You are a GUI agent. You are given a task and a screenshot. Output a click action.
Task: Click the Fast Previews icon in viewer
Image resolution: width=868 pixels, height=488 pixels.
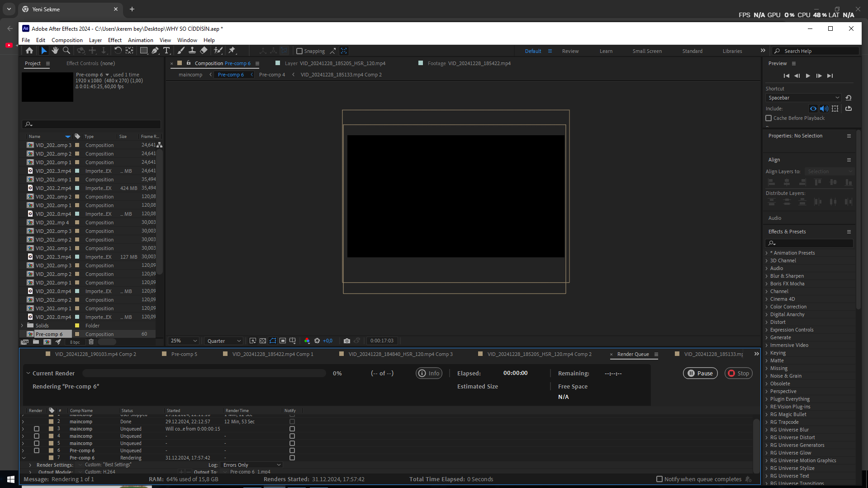point(253,341)
